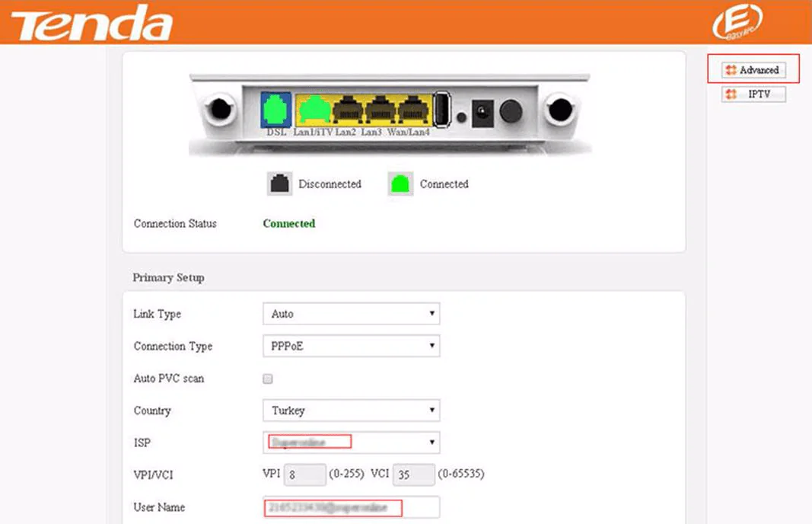Click the User Name input field
Image resolution: width=812 pixels, height=524 pixels.
click(x=352, y=507)
